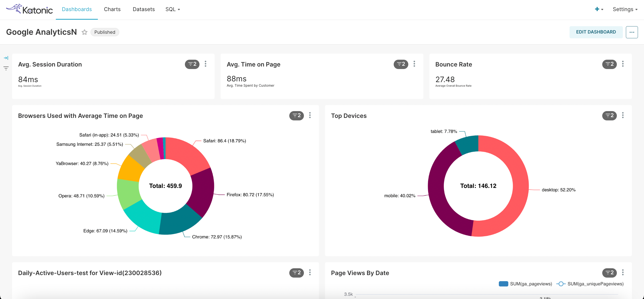Open more options for Browsers Used chart
Screen dimensions: 644x299
[x=310, y=115]
